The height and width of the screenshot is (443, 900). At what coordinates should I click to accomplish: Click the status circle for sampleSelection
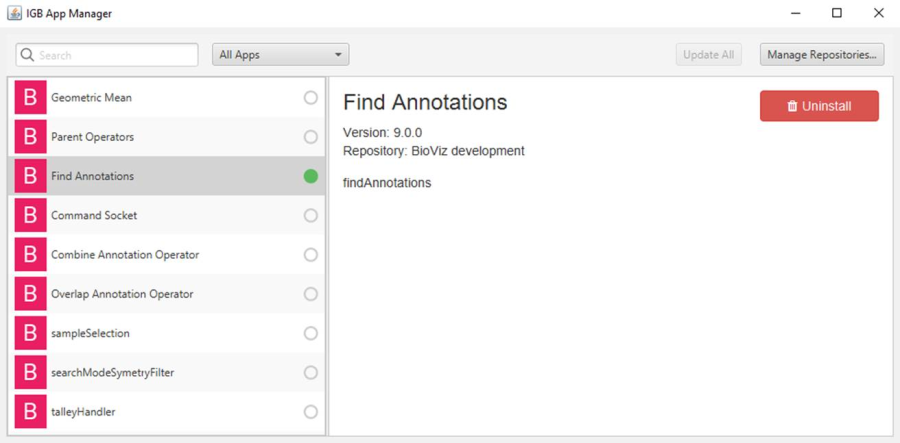coord(311,333)
